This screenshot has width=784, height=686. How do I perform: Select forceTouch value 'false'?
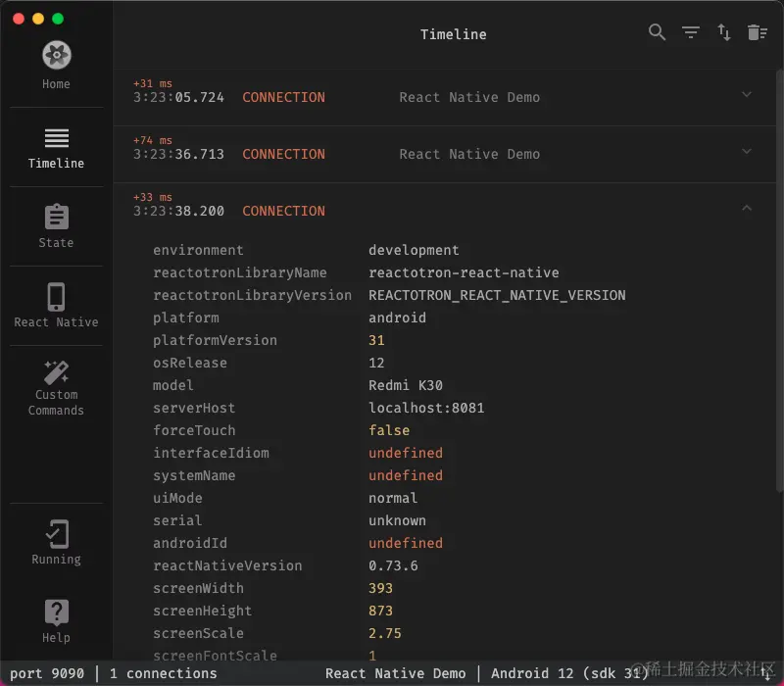(x=389, y=430)
